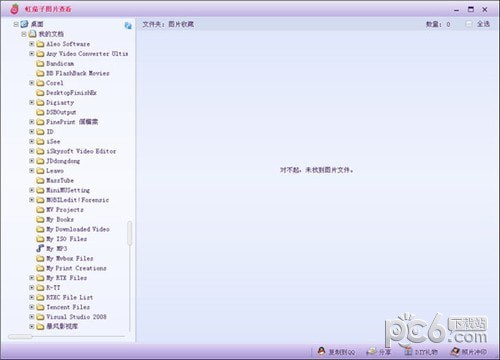Screen dimensions: 500x360
Task: Expand the Aleo Software folder node
Action: [x=32, y=44]
